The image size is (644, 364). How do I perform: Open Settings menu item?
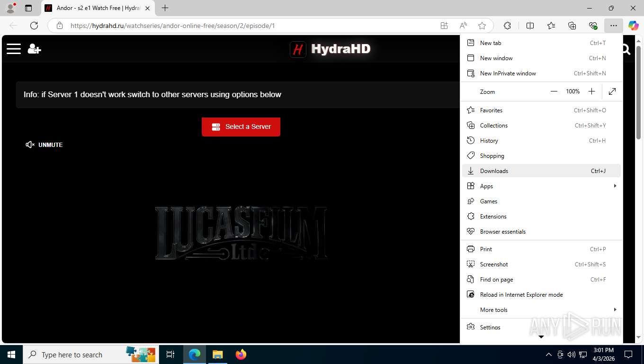[541, 327]
